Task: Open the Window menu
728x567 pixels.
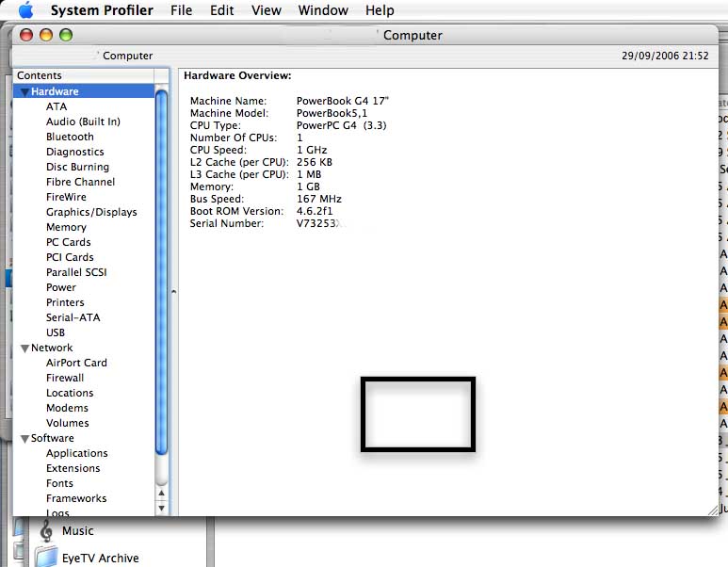Action: tap(323, 10)
